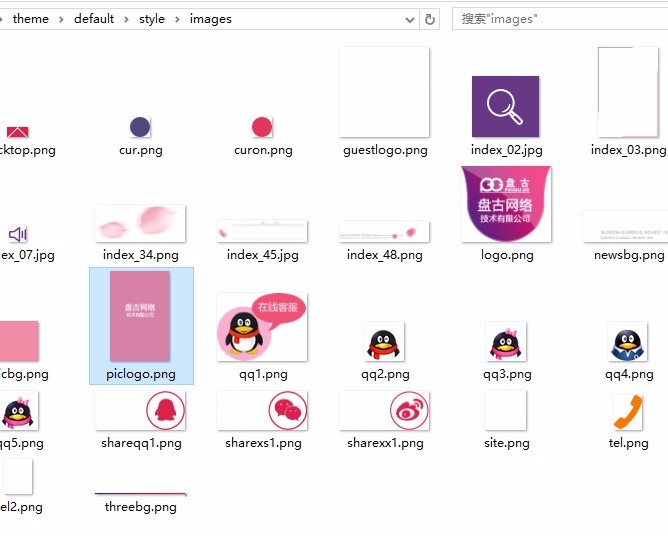The height and width of the screenshot is (536, 668).
Task: Select the piclogo.png pink thumbnail
Action: [140, 316]
